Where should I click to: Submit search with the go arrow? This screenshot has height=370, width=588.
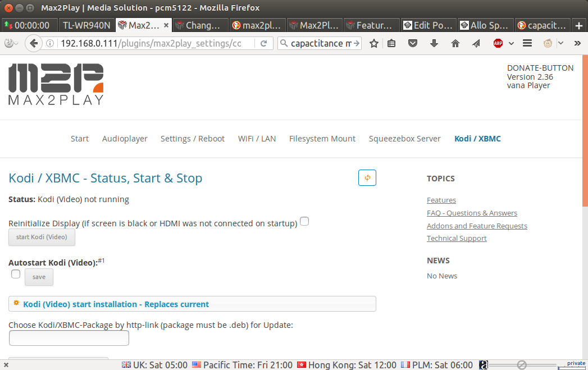tap(356, 43)
